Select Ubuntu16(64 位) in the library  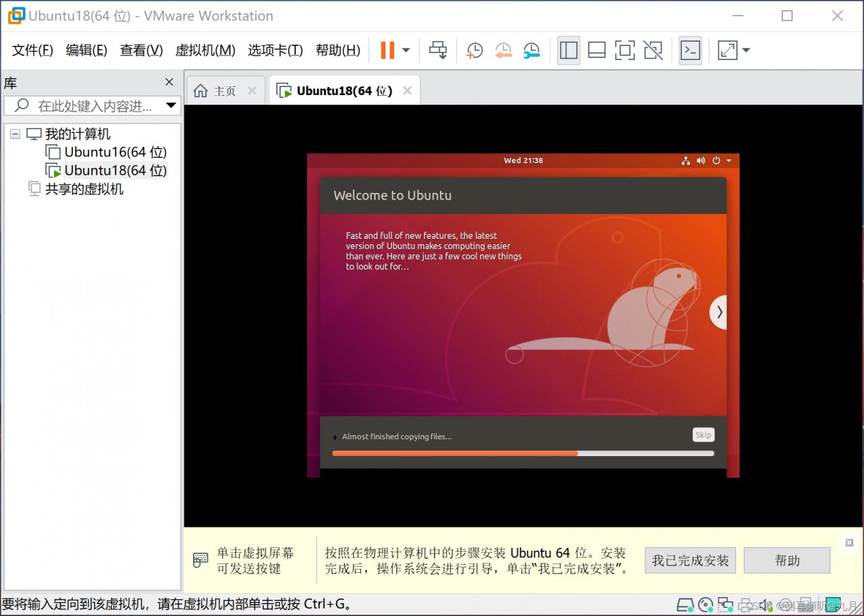tap(115, 152)
